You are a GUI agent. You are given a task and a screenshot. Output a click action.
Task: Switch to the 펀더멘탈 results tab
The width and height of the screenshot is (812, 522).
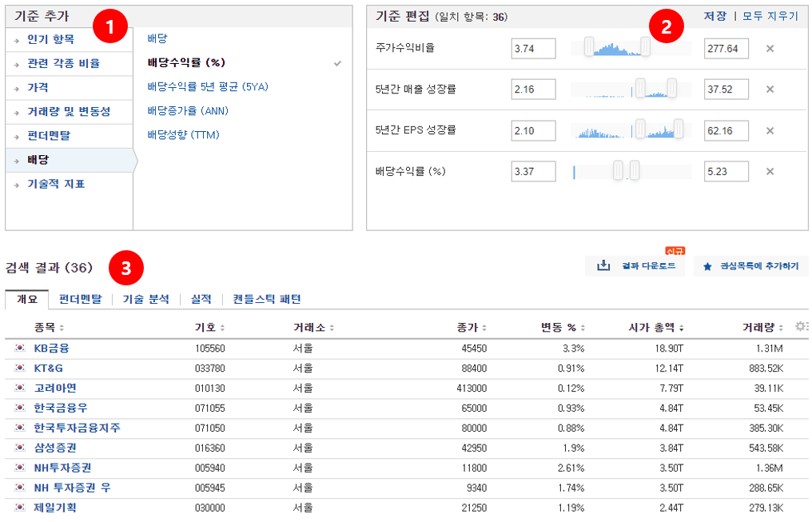(x=80, y=299)
